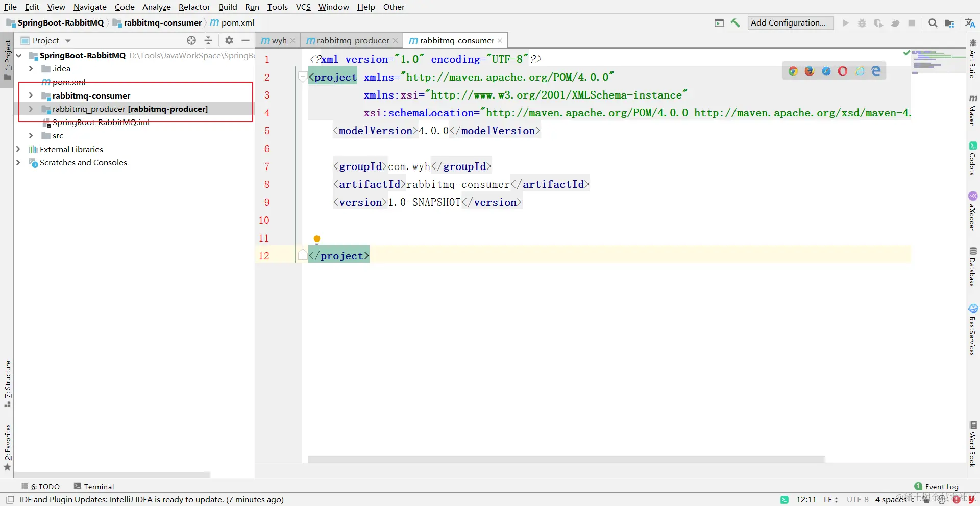Open the Analyze menu
This screenshot has width=980, height=506.
point(157,7)
